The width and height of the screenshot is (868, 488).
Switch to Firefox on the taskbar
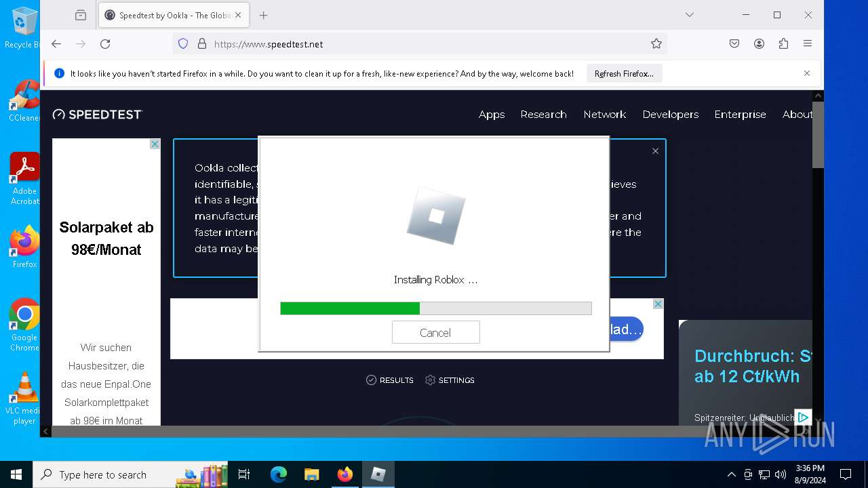pyautogui.click(x=345, y=474)
